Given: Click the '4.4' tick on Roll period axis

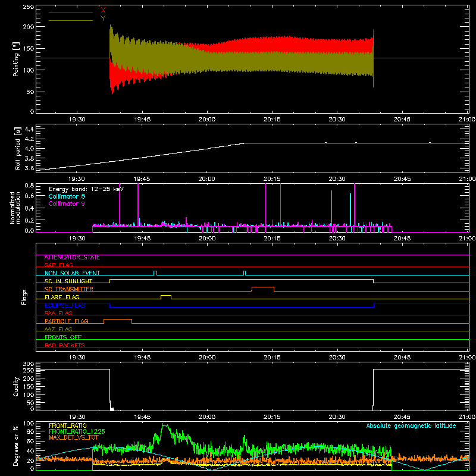Looking at the screenshot, I should tap(29, 129).
